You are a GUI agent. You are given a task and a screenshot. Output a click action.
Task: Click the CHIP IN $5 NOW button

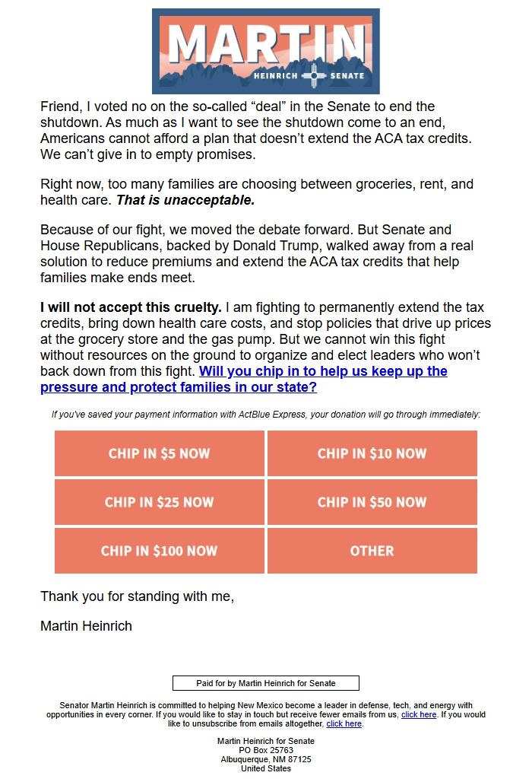tap(159, 453)
